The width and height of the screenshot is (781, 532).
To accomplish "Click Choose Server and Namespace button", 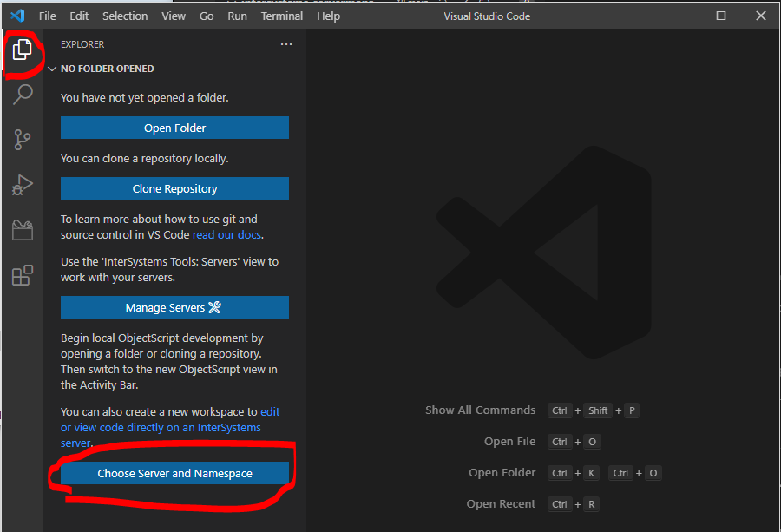I will tap(174, 473).
